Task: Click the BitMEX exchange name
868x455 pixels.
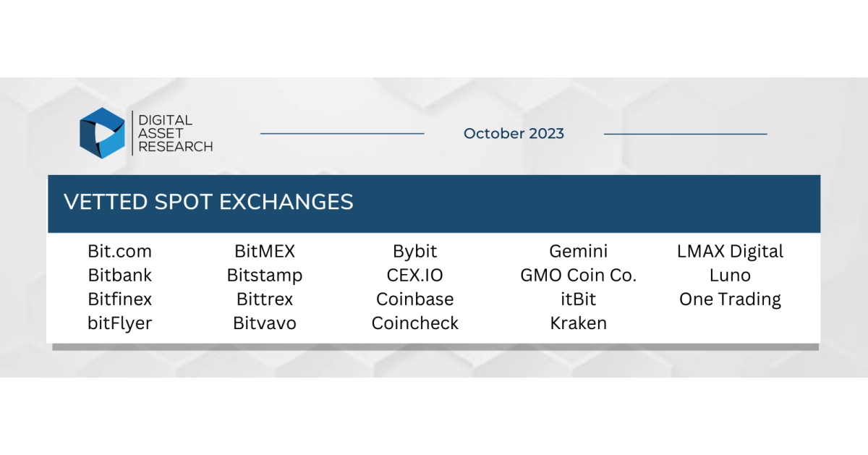Action: tap(265, 252)
